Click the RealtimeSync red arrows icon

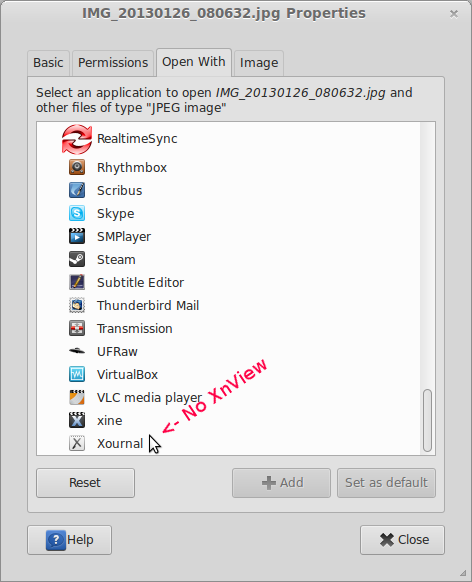pos(77,139)
